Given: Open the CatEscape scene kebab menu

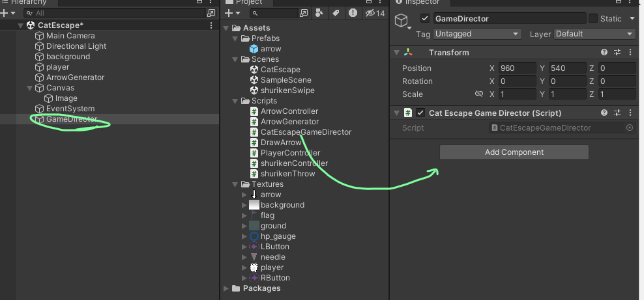Looking at the screenshot, I should point(211,25).
